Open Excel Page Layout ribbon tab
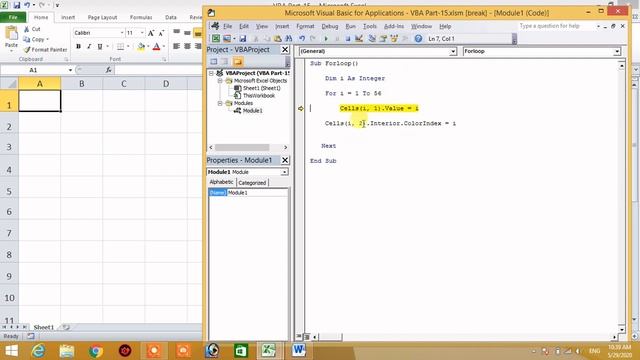The height and width of the screenshot is (360, 640). [102, 17]
